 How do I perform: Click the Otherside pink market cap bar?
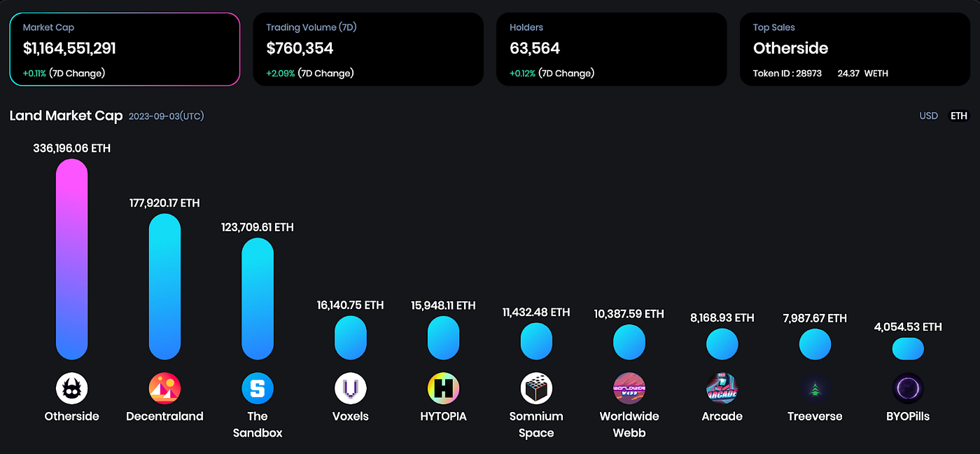tap(71, 259)
